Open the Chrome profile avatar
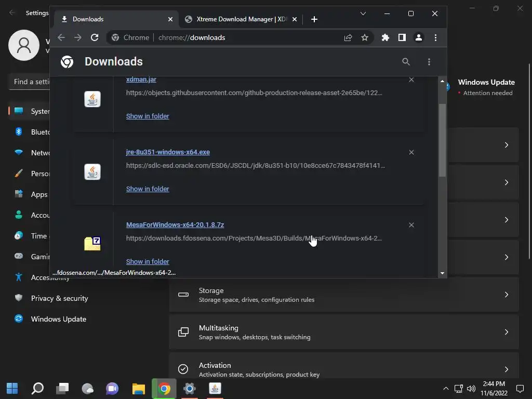 pos(419,37)
